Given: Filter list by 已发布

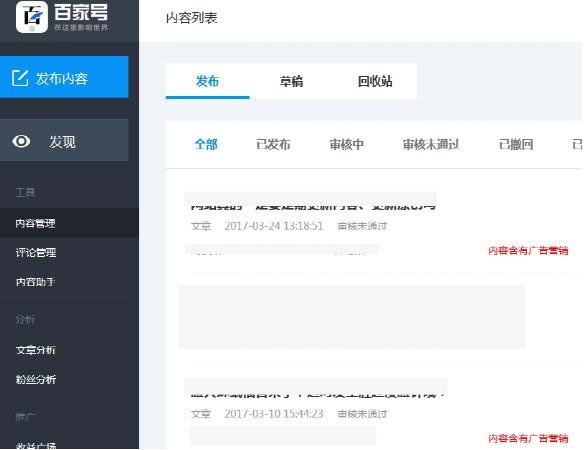Looking at the screenshot, I should click(x=273, y=144).
